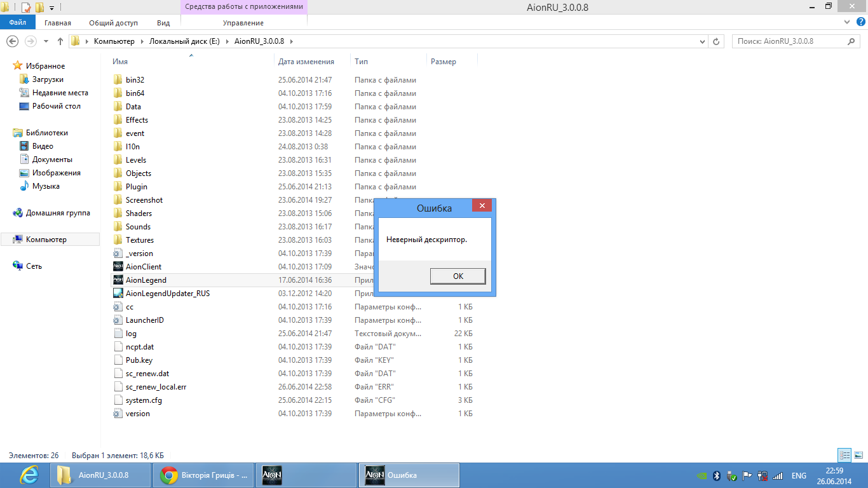Select the Data folder icon
Screen dimensions: 868x488
pos(118,107)
